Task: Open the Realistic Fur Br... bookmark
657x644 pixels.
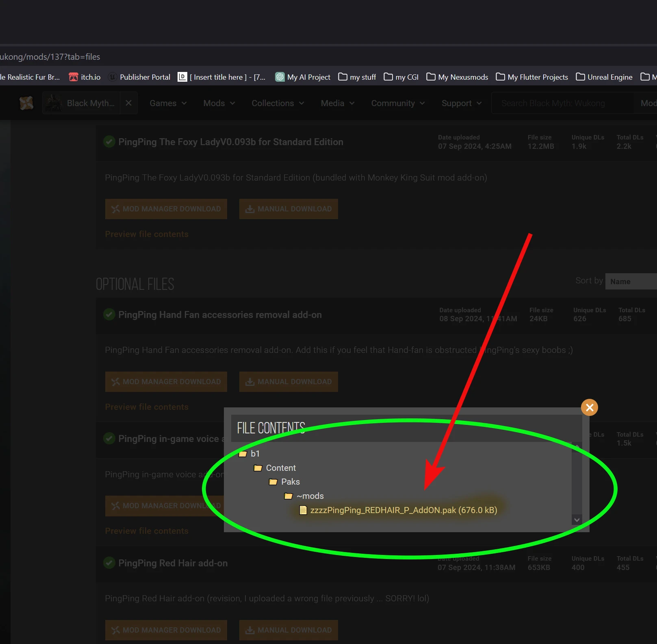Action: pyautogui.click(x=30, y=77)
